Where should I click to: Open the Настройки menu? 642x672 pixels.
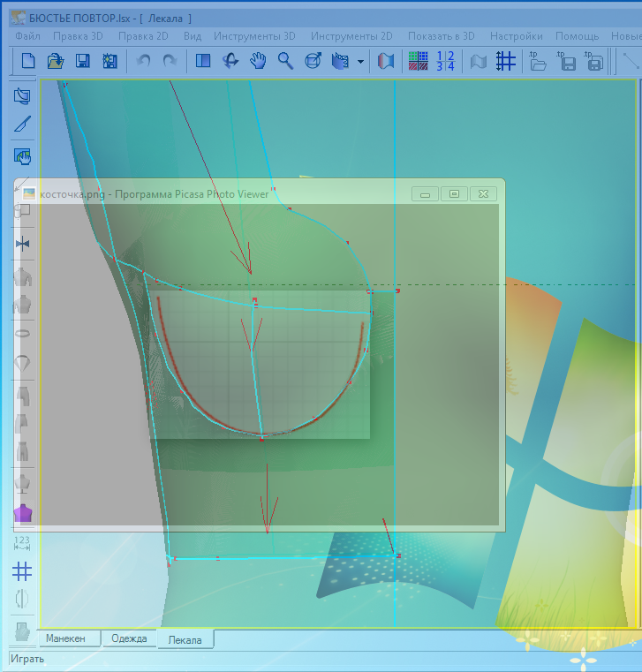517,36
